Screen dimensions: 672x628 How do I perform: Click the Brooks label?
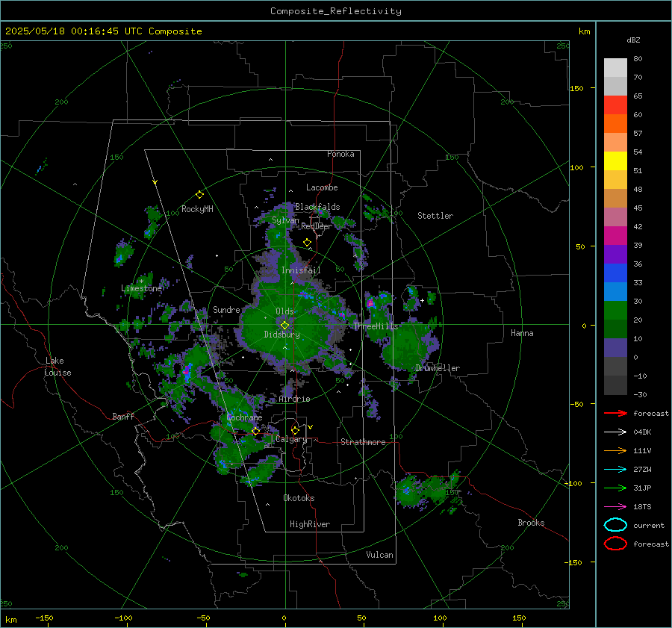coord(531,523)
